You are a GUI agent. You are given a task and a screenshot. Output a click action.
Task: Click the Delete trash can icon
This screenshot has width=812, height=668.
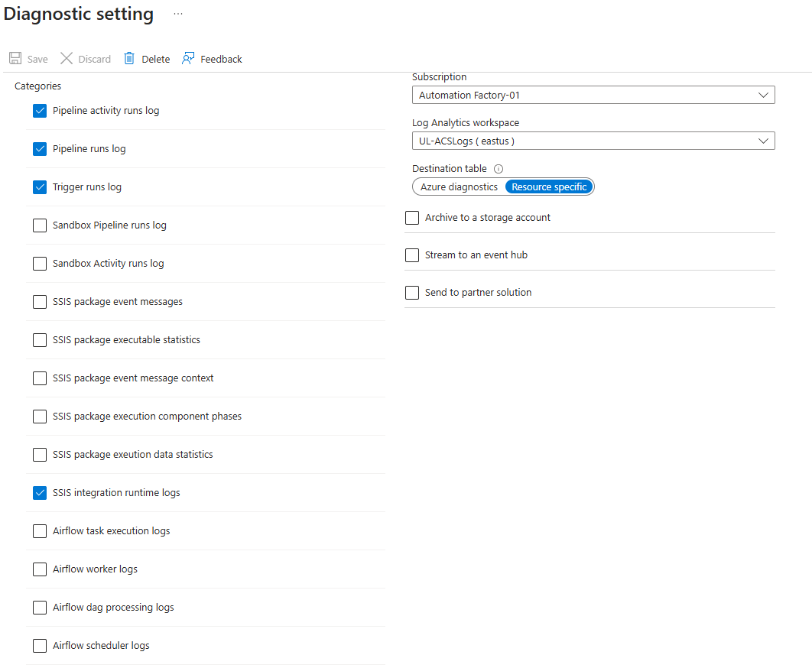point(129,58)
